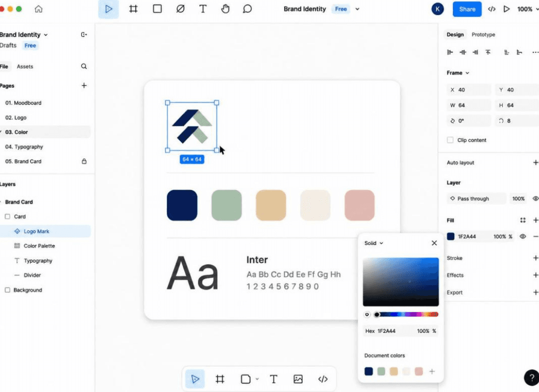
Task: Select code tool in bottom toolbar
Action: (x=323, y=379)
